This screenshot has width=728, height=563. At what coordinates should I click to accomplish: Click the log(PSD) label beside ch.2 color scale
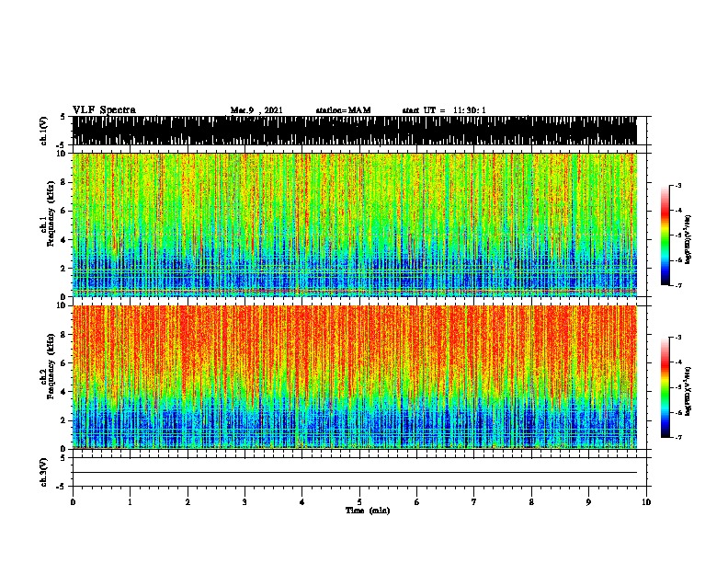click(688, 391)
